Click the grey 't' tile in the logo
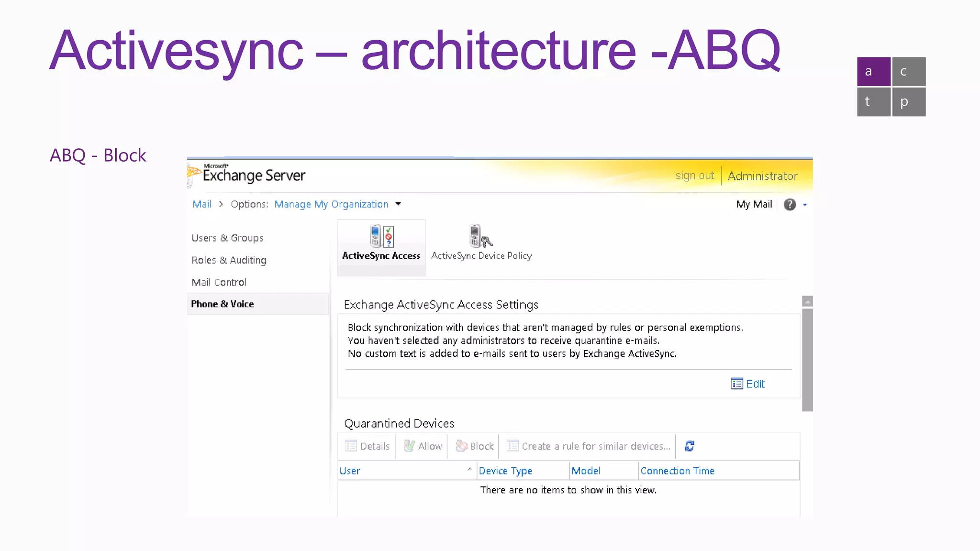 (874, 102)
